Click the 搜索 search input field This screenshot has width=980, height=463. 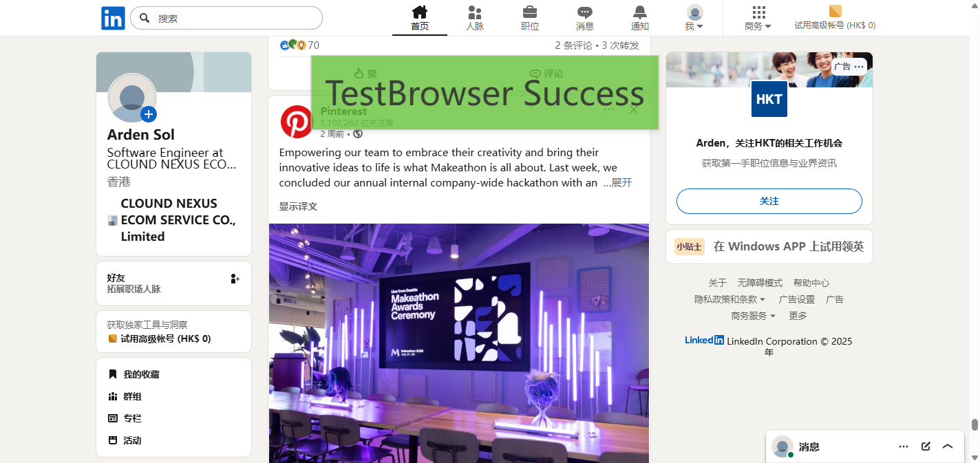234,19
